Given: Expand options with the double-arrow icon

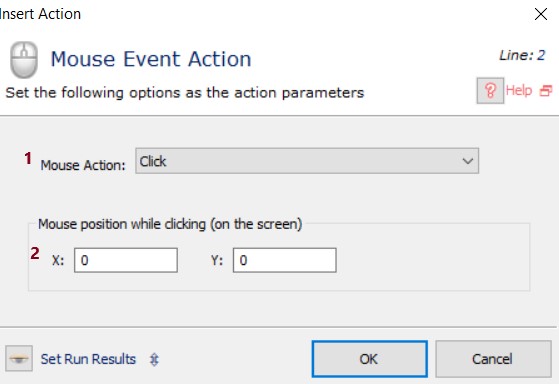Looking at the screenshot, I should coord(154,359).
